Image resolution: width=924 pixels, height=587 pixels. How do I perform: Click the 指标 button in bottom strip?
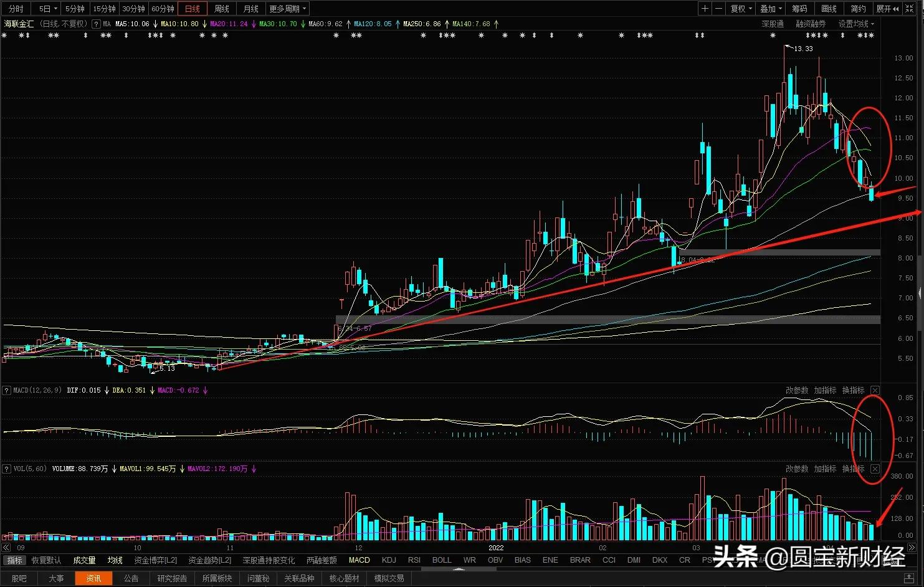[15, 560]
